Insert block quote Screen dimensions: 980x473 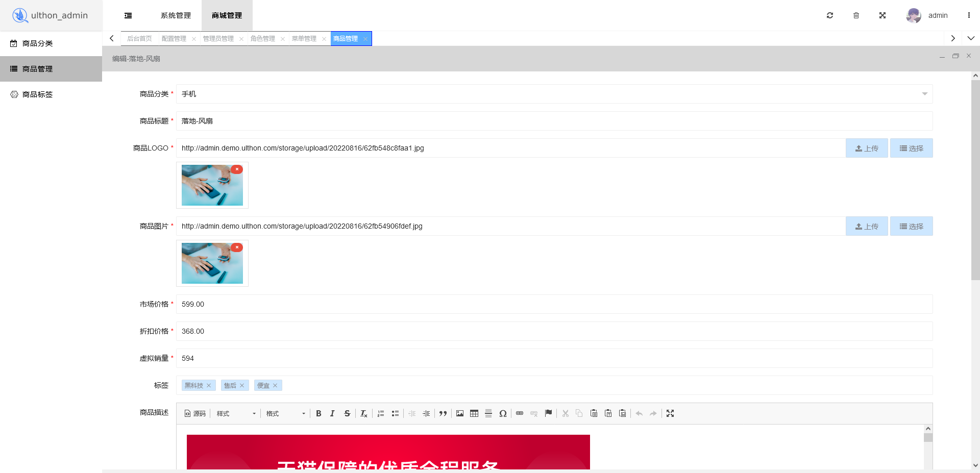point(443,413)
